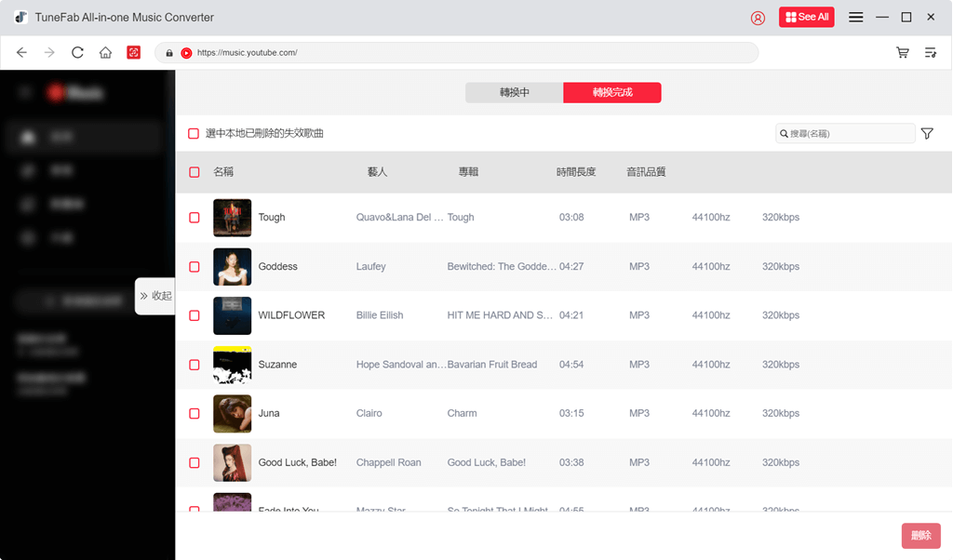Screen dimensions: 953x560
Task: Check the Good Luck, Babe! checkbox
Action: click(194, 463)
